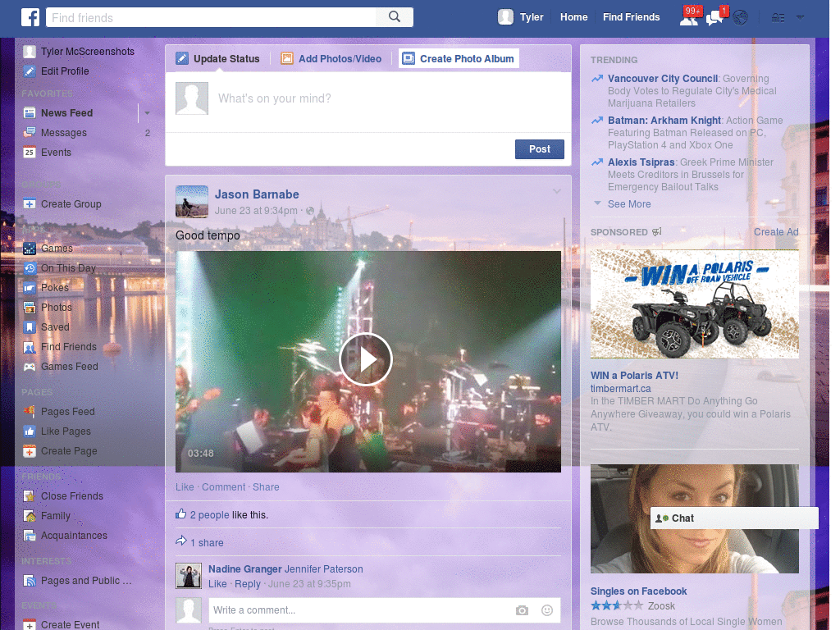Viewport: 840px width, 630px height.
Task: Click the Family sidebar icon
Action: click(30, 516)
